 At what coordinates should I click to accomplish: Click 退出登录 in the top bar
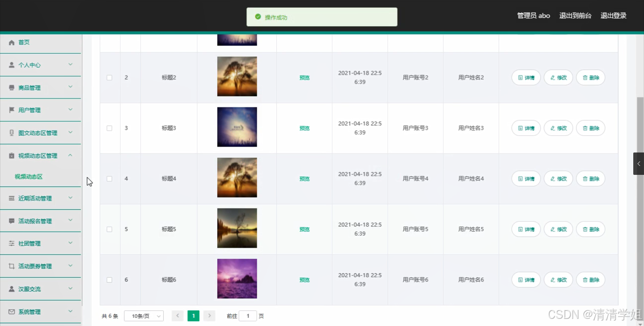click(613, 15)
